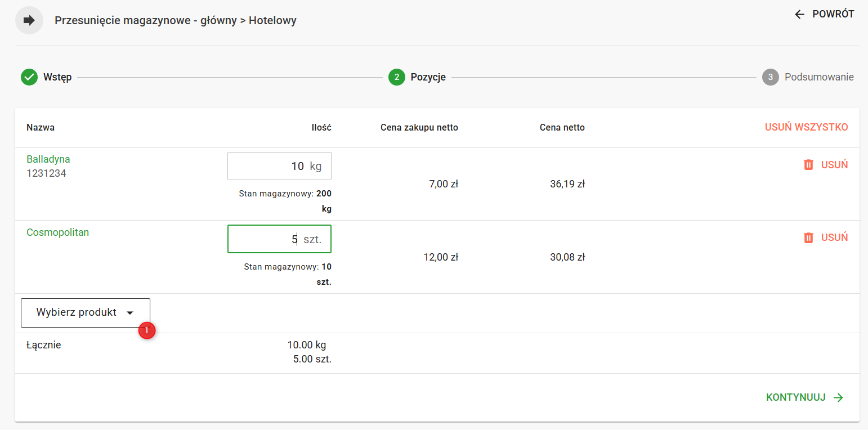
Task: Click the trash icon in the Balladyna row
Action: click(808, 165)
